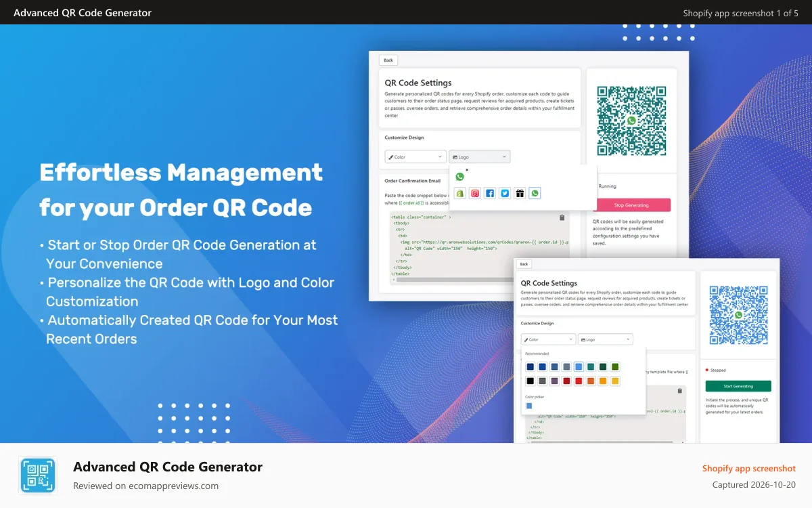Viewport: 812px width, 508px height.
Task: Click the 'Order Confirmation Email' heading
Action: (x=413, y=181)
